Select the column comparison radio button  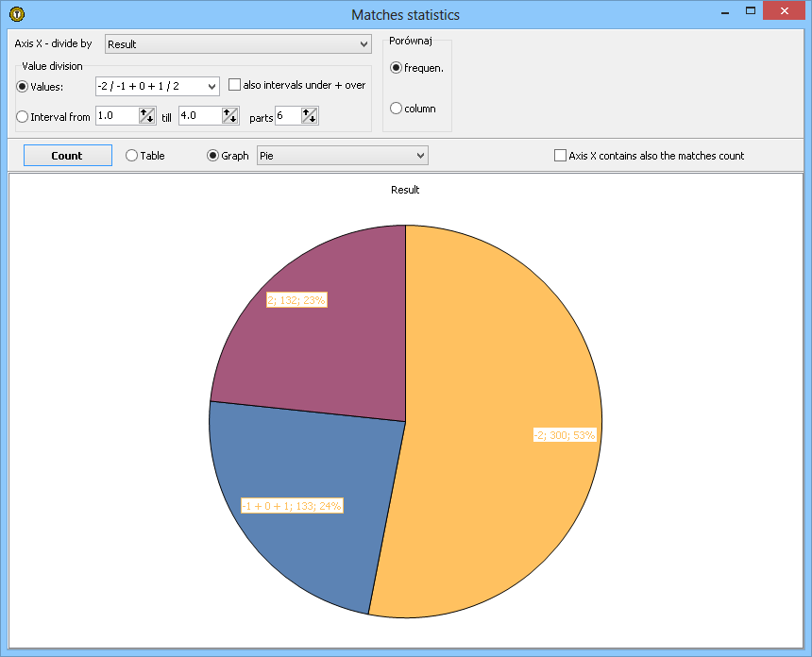[396, 109]
